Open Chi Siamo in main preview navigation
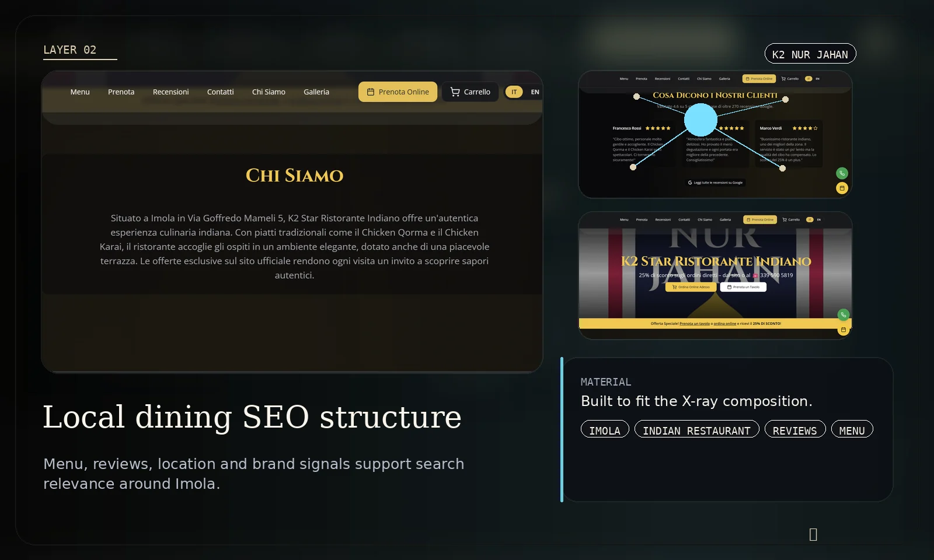Image resolution: width=934 pixels, height=560 pixels. coord(269,92)
